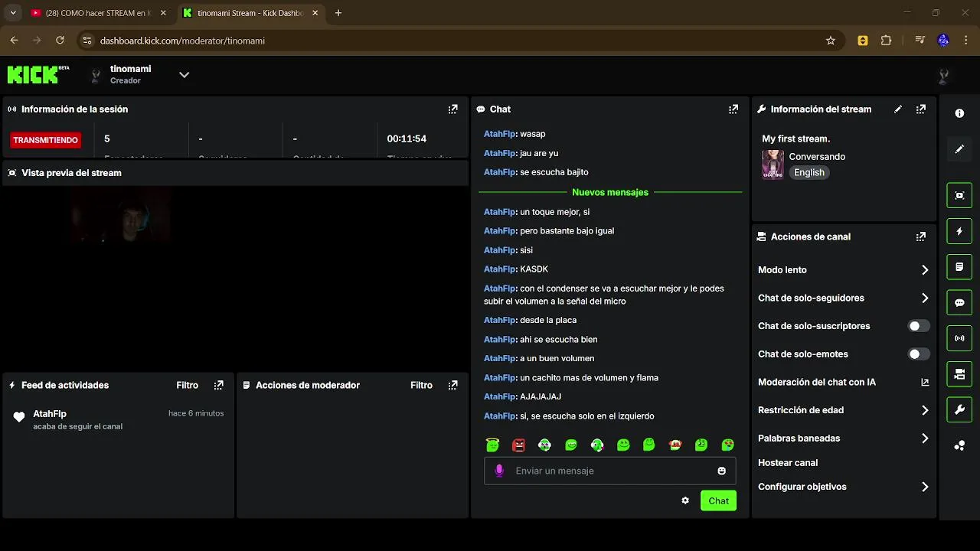Screen dimensions: 980x551
Task: Toggle chat panel via speech bubble sidebar icon
Action: (x=959, y=302)
